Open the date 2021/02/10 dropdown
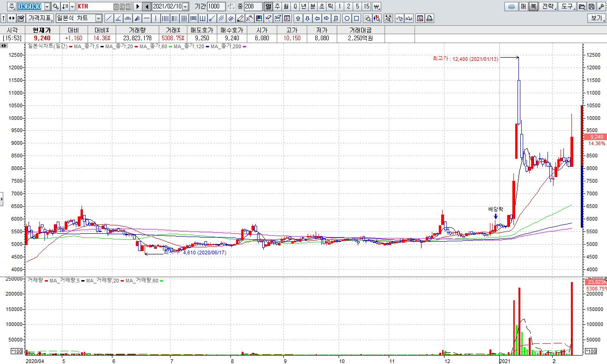The width and height of the screenshot is (607, 364). (x=185, y=6)
